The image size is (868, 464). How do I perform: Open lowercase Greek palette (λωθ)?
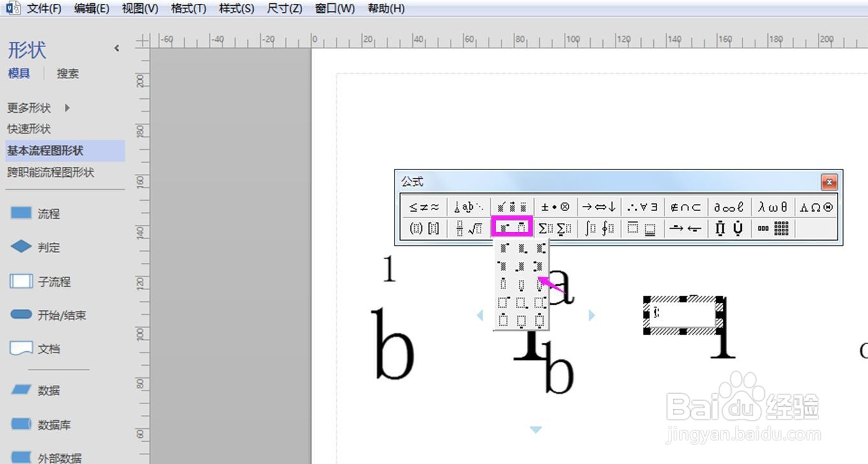tap(772, 207)
